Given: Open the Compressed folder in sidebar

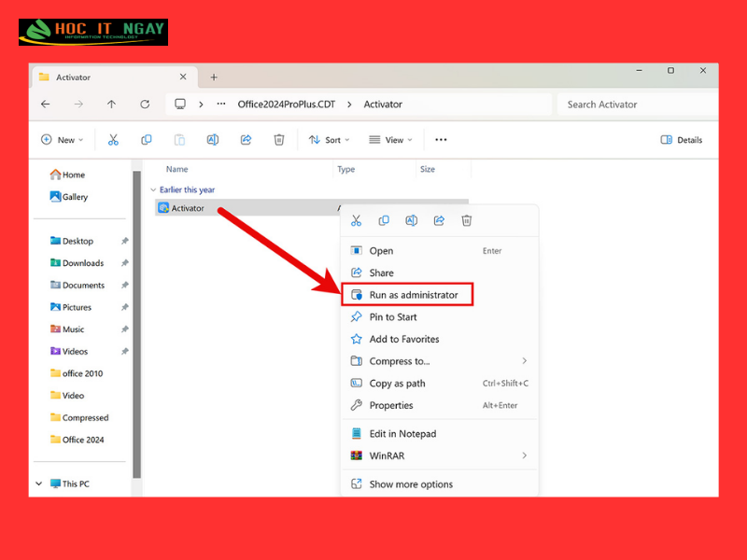Looking at the screenshot, I should click(x=79, y=417).
